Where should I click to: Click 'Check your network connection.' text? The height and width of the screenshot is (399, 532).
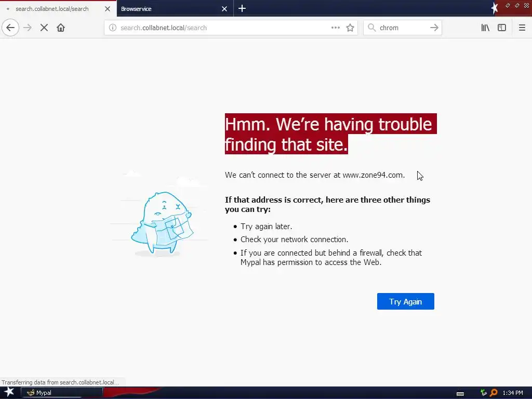(294, 240)
